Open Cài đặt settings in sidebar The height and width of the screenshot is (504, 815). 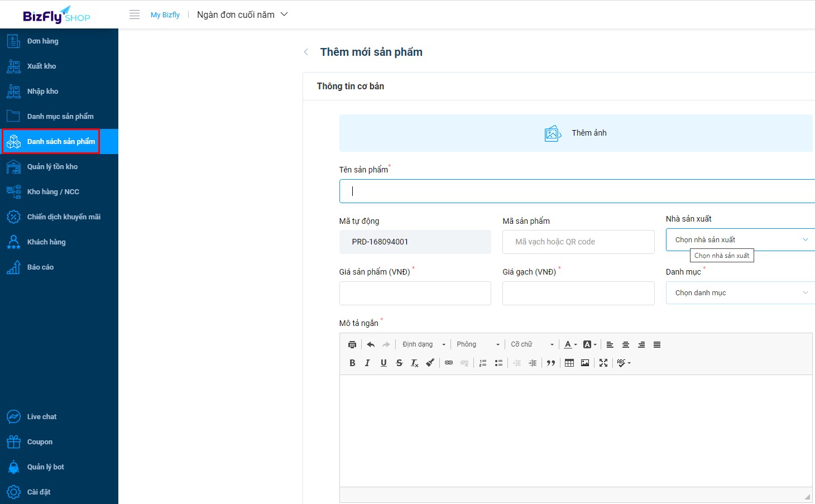pyautogui.click(x=59, y=492)
